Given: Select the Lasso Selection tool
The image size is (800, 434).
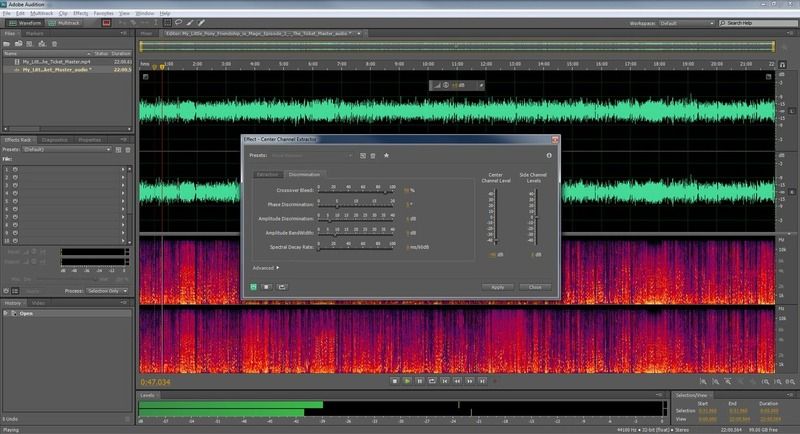Looking at the screenshot, I should pos(179,22).
